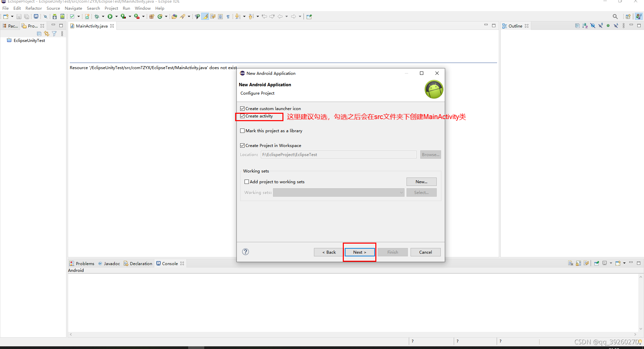Click the Browse... button next to Location
The image size is (644, 349).
pyautogui.click(x=430, y=154)
